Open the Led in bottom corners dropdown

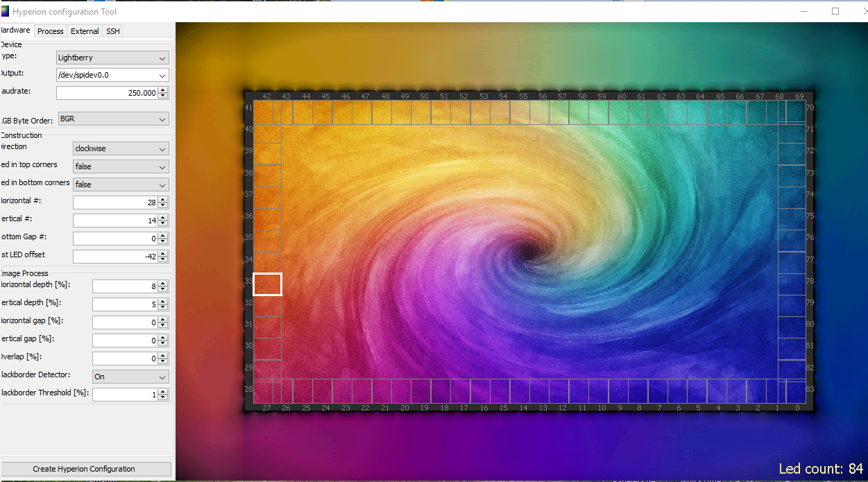tap(121, 184)
